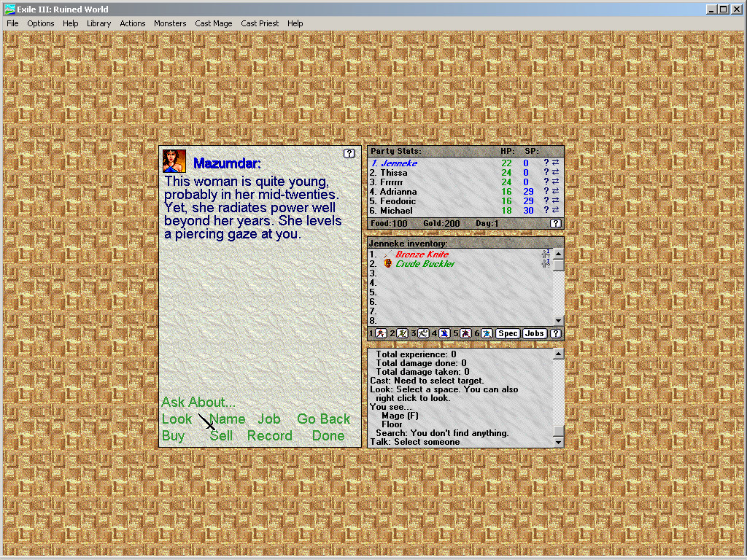The height and width of the screenshot is (560, 747).
Task: Click the swap arrows for Frrrrrr
Action: click(555, 182)
